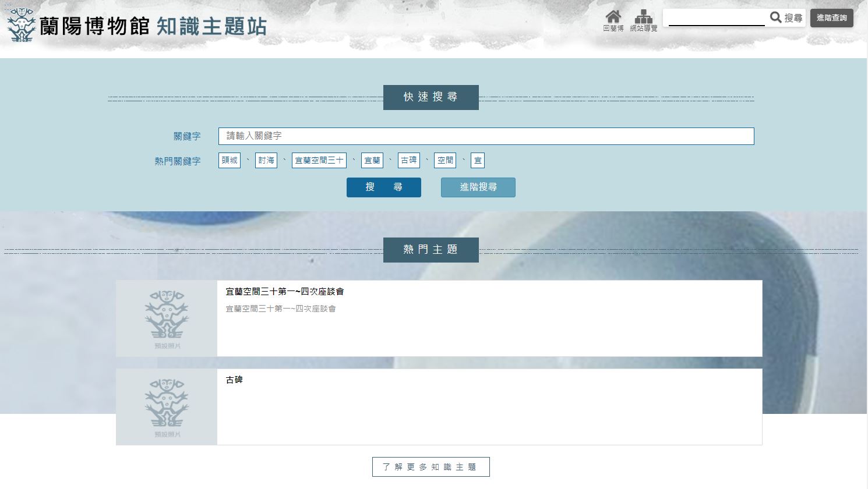Select the single-character 宜 keyword tag

coord(478,160)
